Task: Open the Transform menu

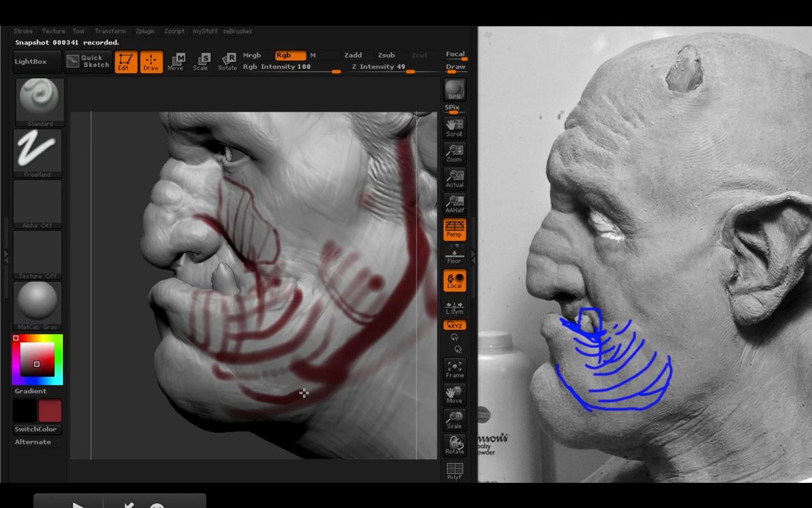Action: click(110, 31)
